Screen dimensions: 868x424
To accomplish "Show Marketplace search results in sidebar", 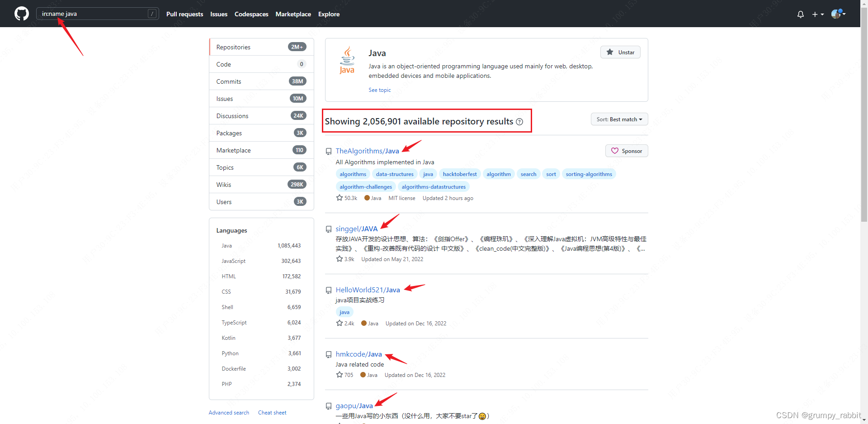I will [x=261, y=150].
